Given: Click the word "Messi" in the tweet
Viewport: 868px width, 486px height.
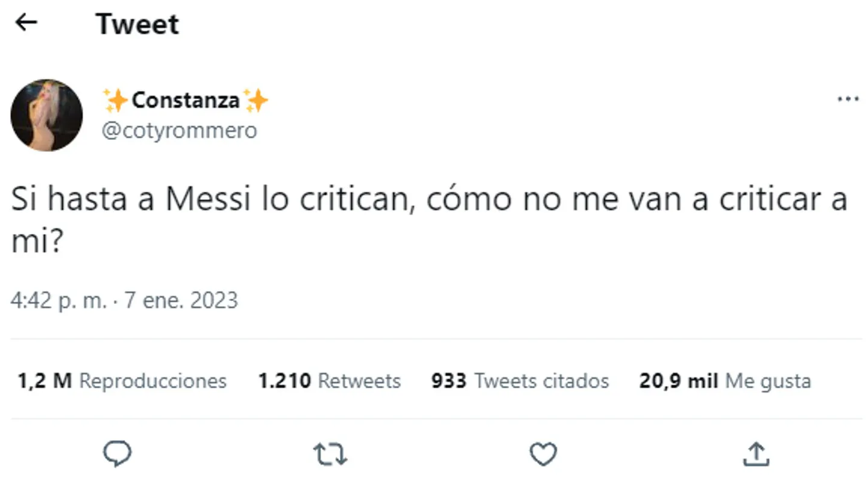Looking at the screenshot, I should (x=207, y=200).
